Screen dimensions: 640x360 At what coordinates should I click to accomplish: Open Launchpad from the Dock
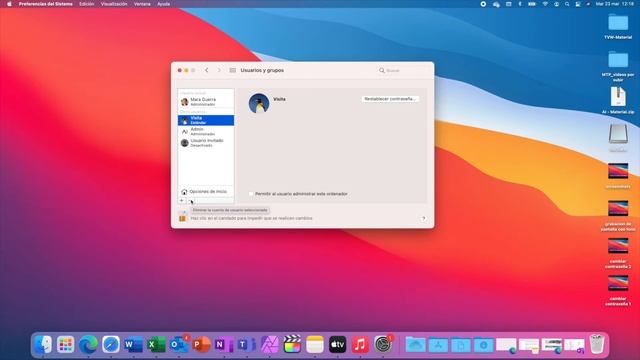tap(65, 345)
